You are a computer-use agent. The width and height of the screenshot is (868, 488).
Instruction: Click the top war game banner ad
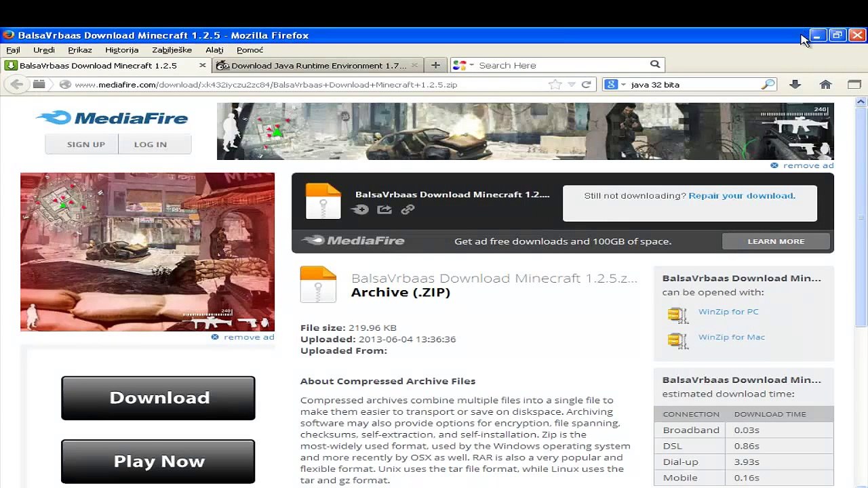pyautogui.click(x=525, y=131)
